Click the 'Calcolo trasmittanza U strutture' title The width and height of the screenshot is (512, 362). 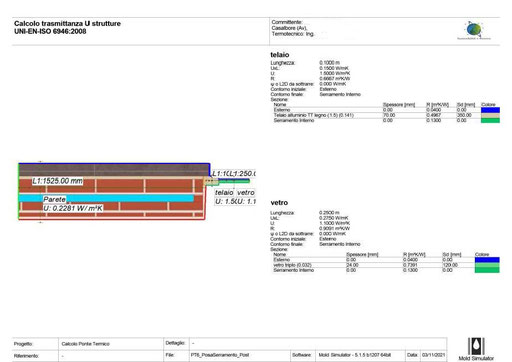coord(67,23)
